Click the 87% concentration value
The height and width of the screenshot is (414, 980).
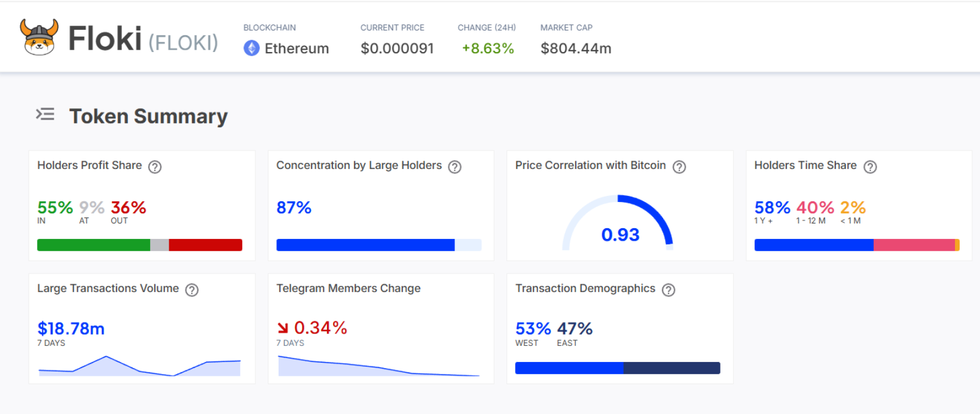[294, 207]
